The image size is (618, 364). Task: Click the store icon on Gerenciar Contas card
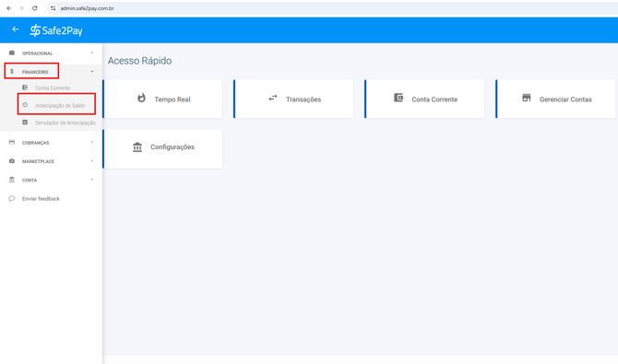coord(527,98)
